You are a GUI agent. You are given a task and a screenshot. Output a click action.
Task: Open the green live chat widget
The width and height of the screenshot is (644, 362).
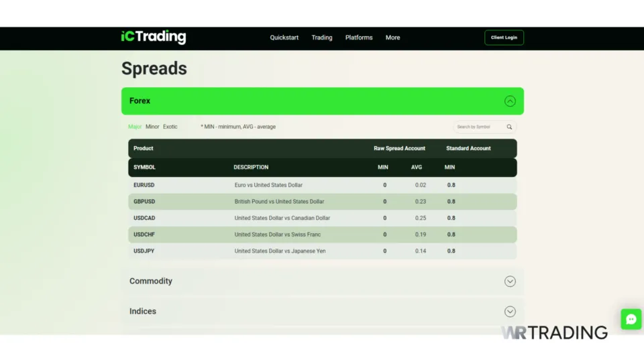pyautogui.click(x=631, y=319)
